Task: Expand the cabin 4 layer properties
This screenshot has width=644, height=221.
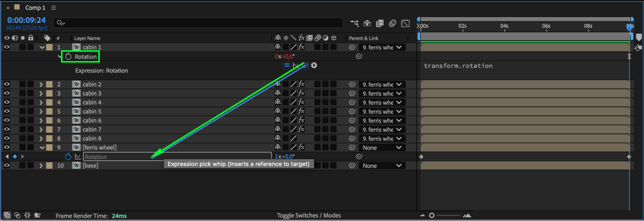Action: (x=41, y=102)
